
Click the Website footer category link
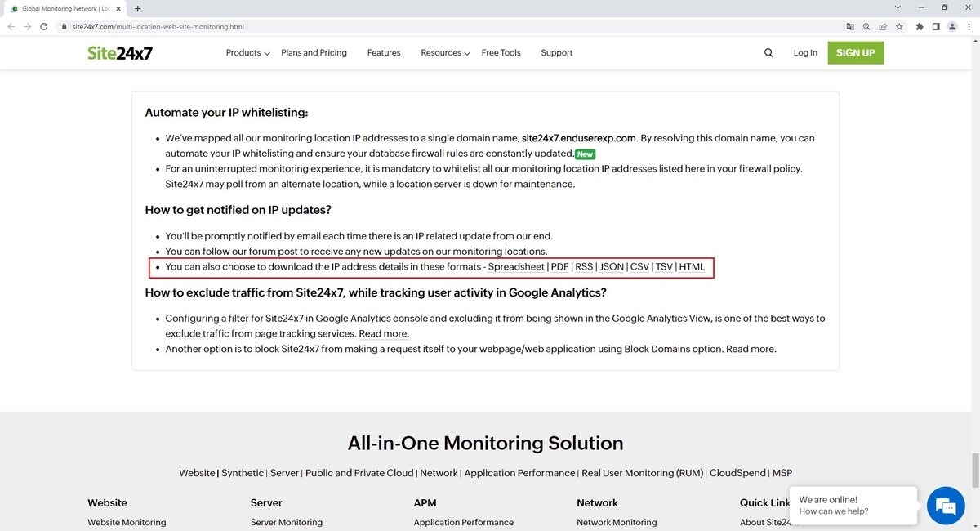[x=197, y=473]
